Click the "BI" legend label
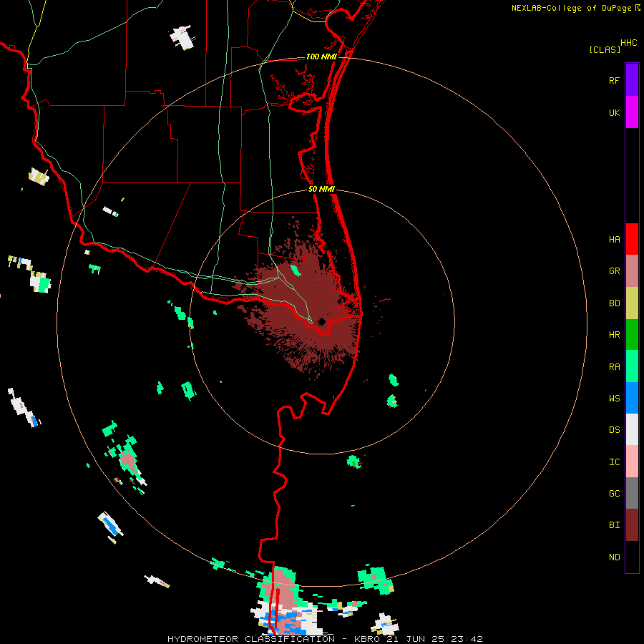Image resolution: width=644 pixels, height=644 pixels. [614, 525]
